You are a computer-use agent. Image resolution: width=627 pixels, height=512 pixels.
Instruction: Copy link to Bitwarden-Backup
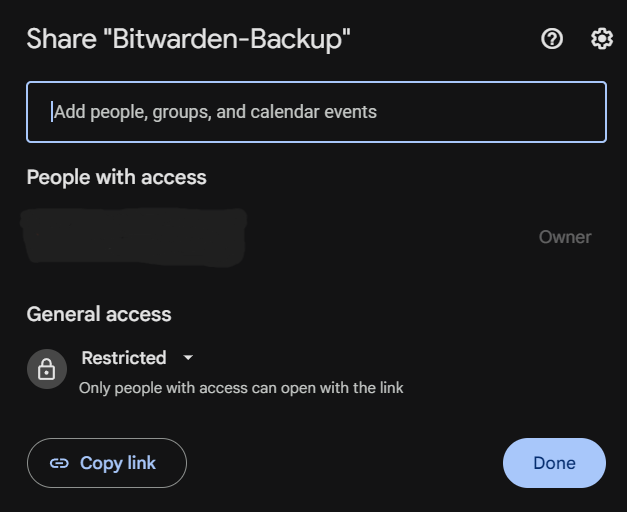click(x=107, y=463)
